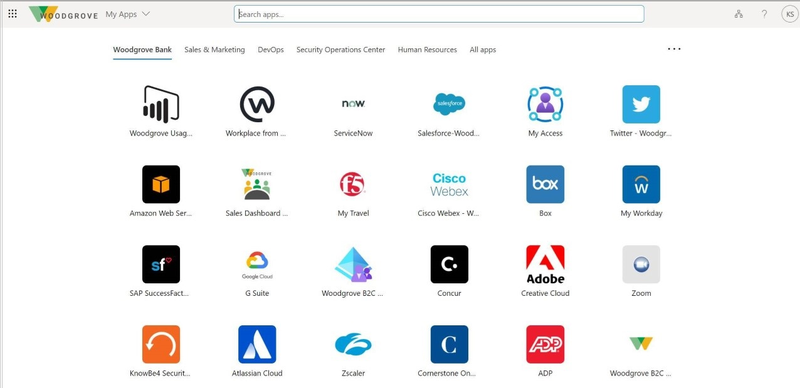Launch Amazon Web Services app
The image size is (800, 388).
161,184
